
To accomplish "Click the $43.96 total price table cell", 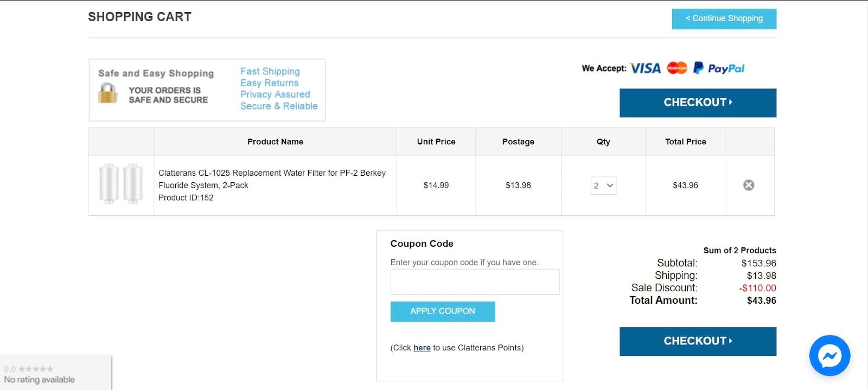I will (x=685, y=186).
